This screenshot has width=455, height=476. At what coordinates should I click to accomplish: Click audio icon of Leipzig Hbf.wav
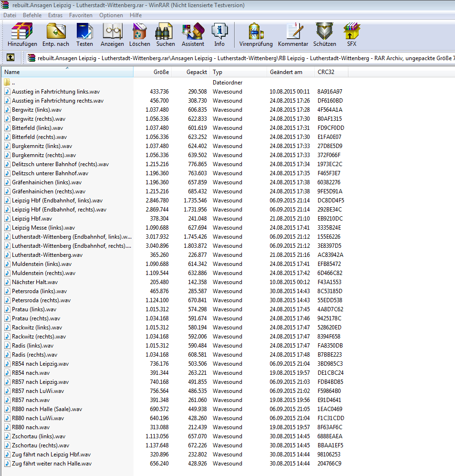point(7,218)
